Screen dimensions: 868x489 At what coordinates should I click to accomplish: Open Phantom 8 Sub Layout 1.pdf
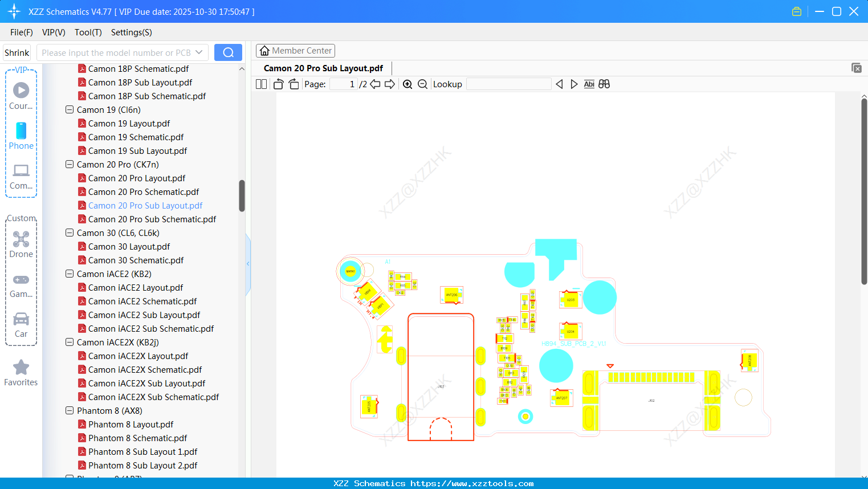click(142, 451)
